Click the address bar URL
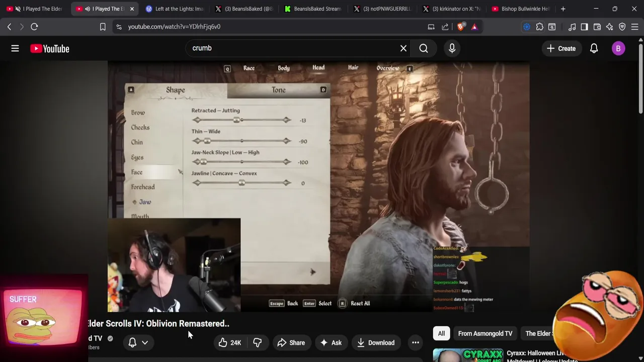The width and height of the screenshot is (644, 362). [x=174, y=27]
